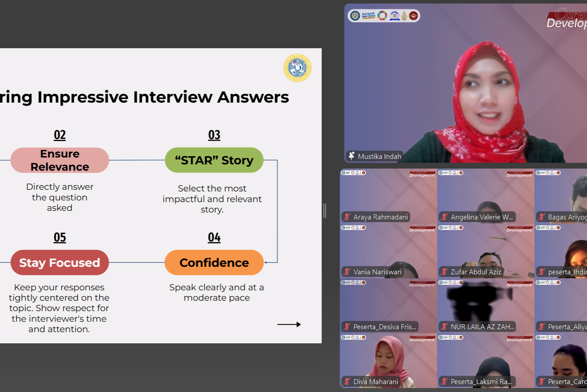Viewport: 587px width, 392px height.
Task: Select Zufar Abdul Aziz's video tile
Action: [486, 251]
